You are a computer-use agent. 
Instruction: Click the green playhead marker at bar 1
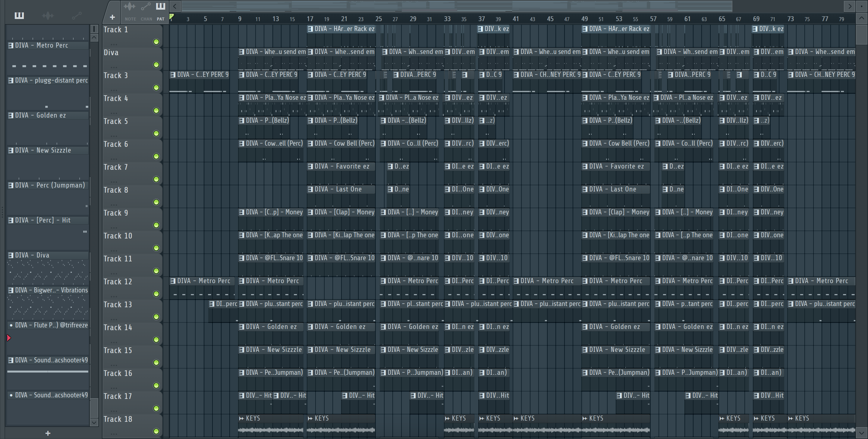point(171,17)
